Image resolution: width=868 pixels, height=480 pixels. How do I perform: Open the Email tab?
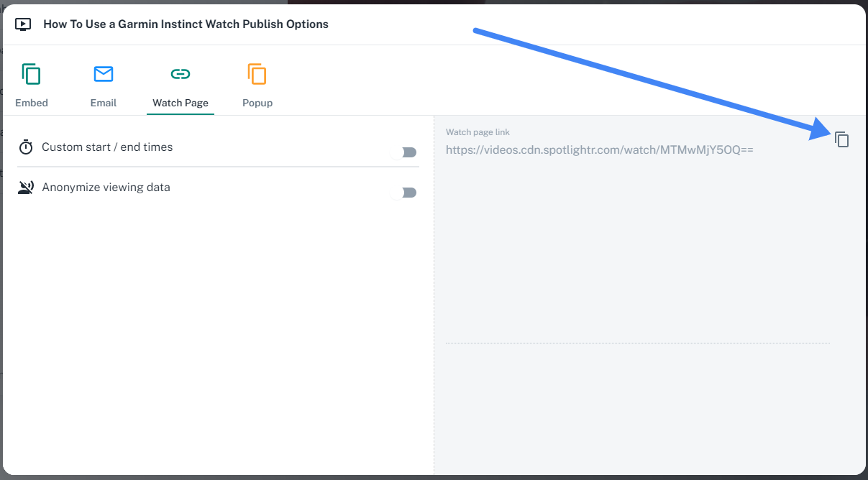click(x=104, y=103)
